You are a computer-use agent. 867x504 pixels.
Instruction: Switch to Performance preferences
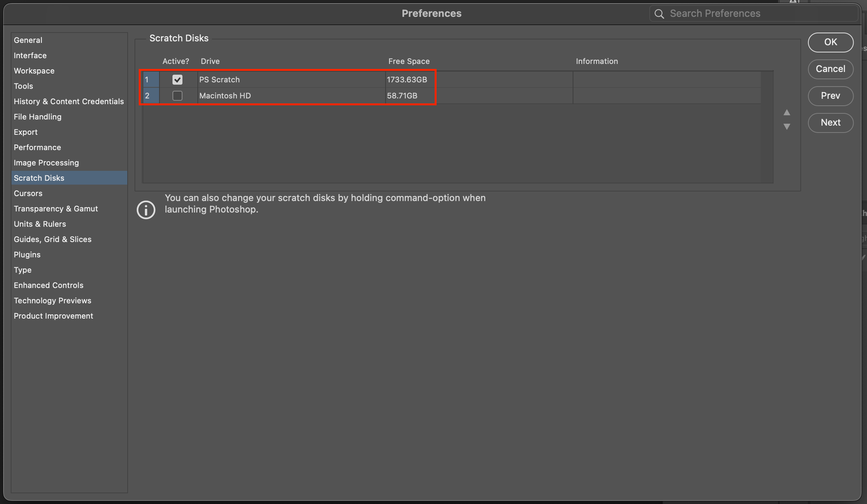(x=37, y=147)
